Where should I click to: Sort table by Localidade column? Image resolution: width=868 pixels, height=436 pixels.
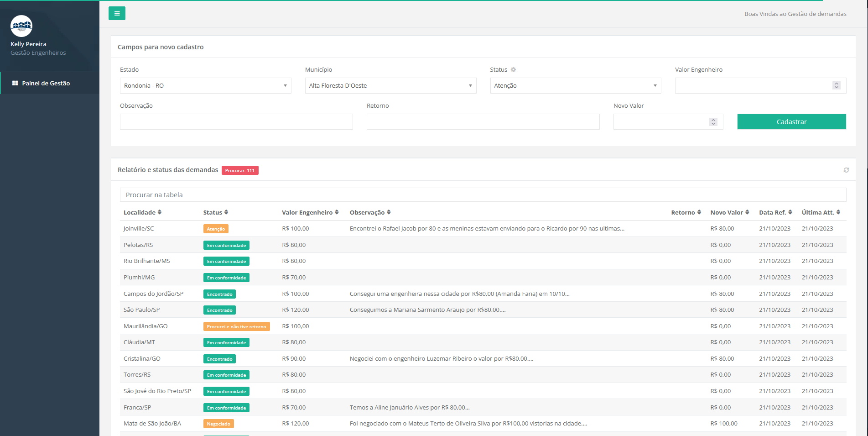(142, 212)
